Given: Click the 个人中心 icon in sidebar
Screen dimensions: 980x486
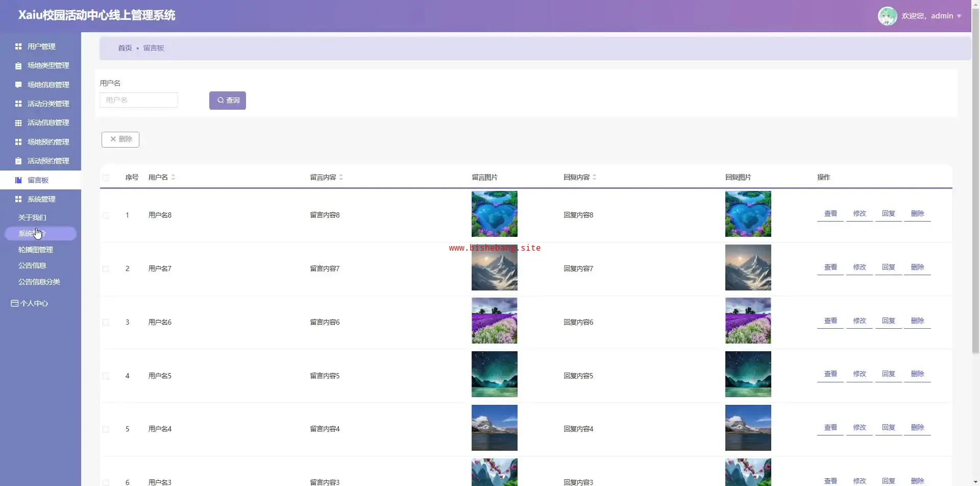Looking at the screenshot, I should pyautogui.click(x=14, y=304).
